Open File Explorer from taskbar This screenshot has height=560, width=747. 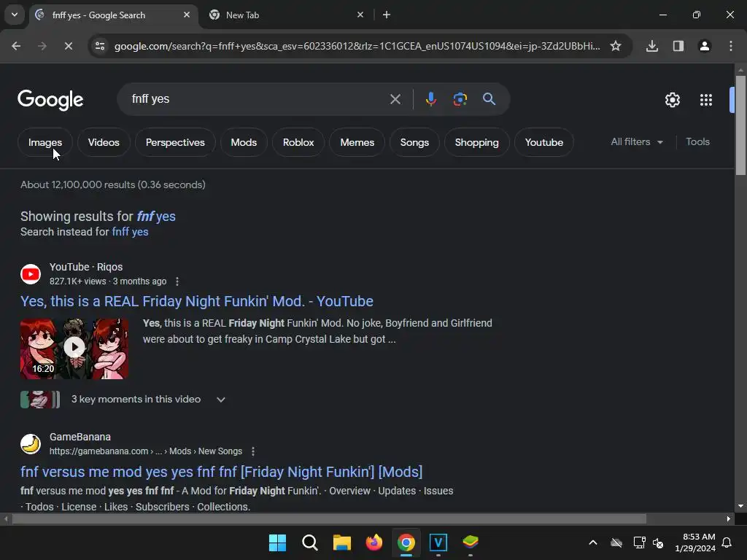coord(341,542)
